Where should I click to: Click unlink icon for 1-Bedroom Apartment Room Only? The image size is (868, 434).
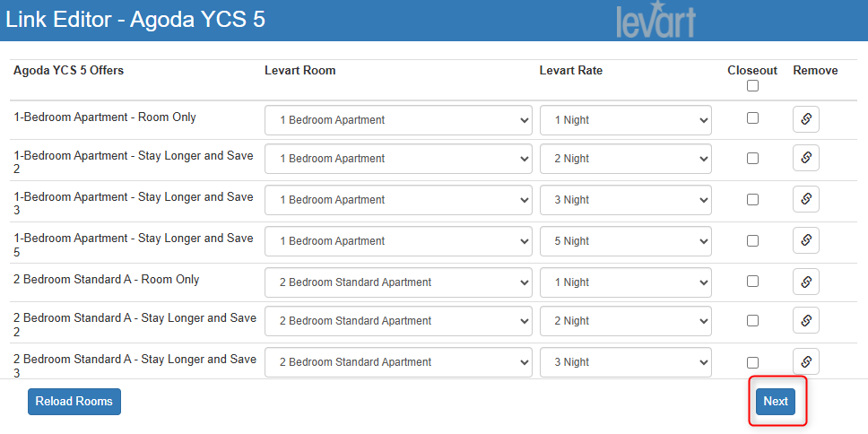(805, 118)
